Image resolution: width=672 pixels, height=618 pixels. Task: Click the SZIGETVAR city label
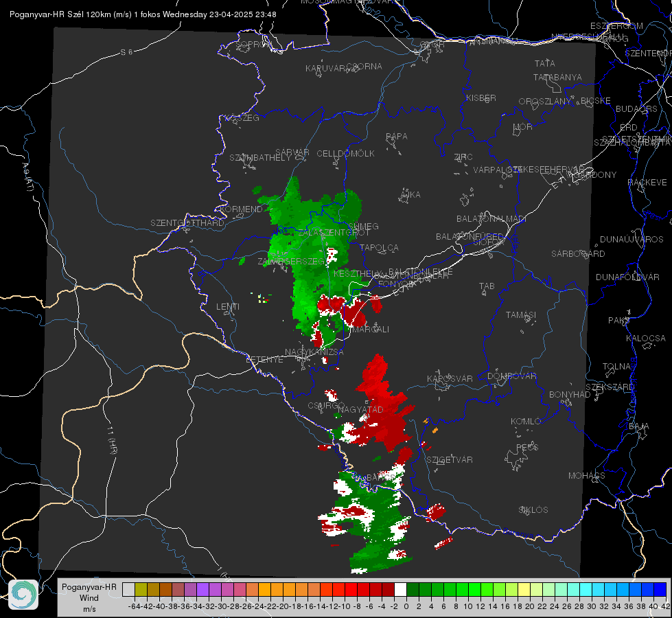tap(450, 460)
